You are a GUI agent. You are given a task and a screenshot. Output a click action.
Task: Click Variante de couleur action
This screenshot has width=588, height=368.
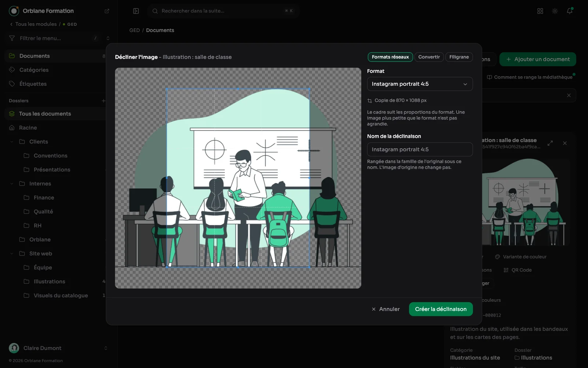[x=521, y=257]
